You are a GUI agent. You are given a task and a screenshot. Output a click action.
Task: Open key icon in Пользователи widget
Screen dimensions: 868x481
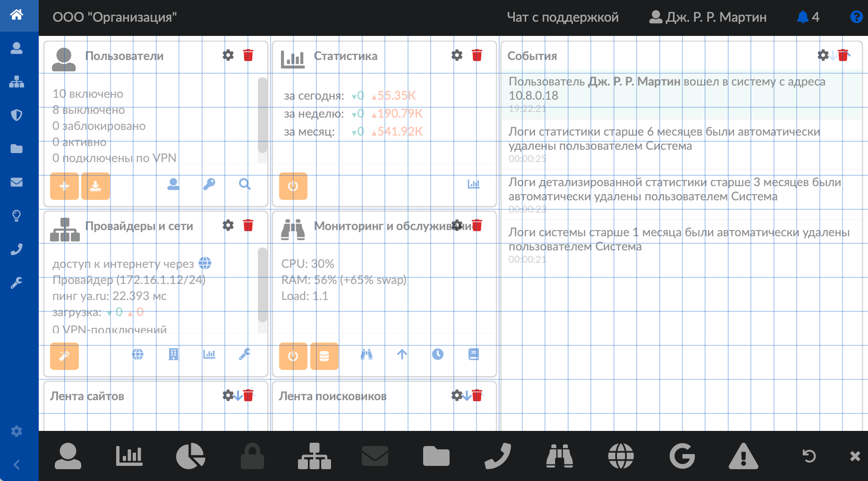tap(209, 184)
